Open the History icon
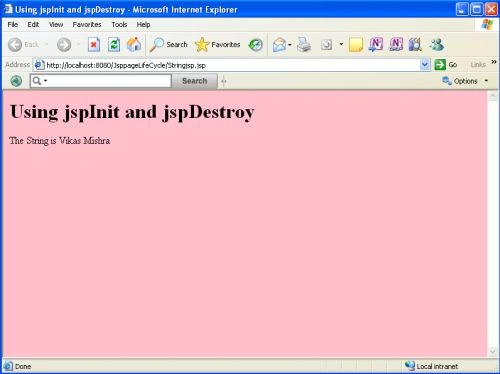 (x=256, y=45)
